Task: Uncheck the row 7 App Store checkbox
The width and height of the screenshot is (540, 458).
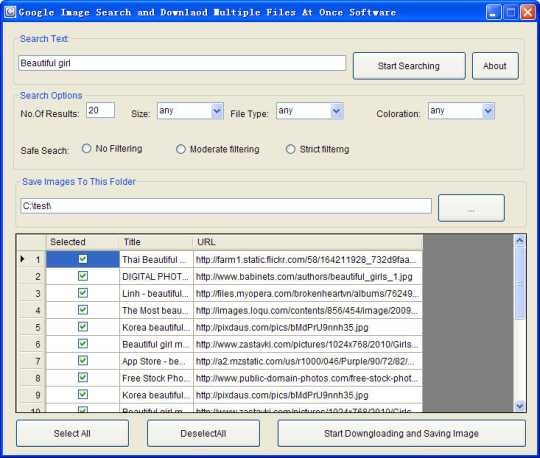Action: [x=83, y=360]
